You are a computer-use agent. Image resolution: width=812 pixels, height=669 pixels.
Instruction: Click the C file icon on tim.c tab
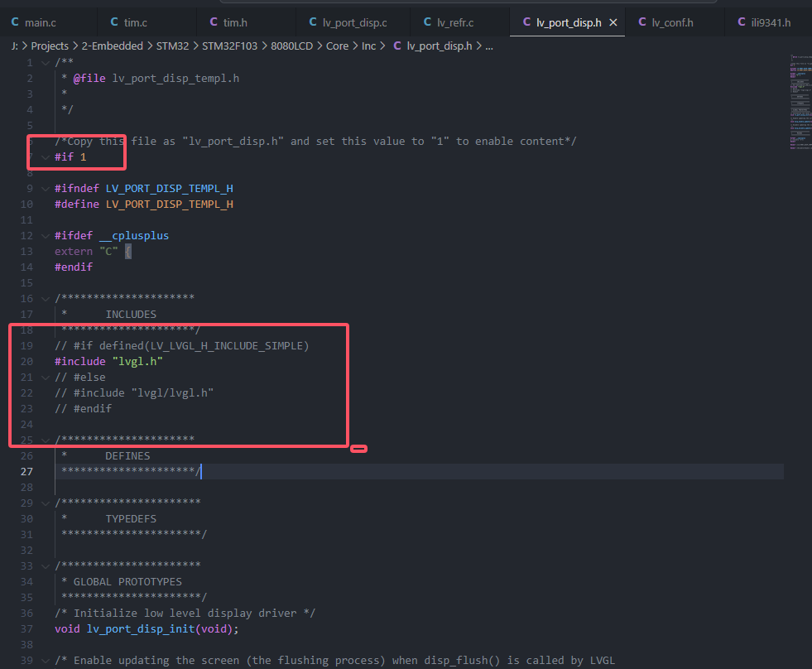click(114, 22)
